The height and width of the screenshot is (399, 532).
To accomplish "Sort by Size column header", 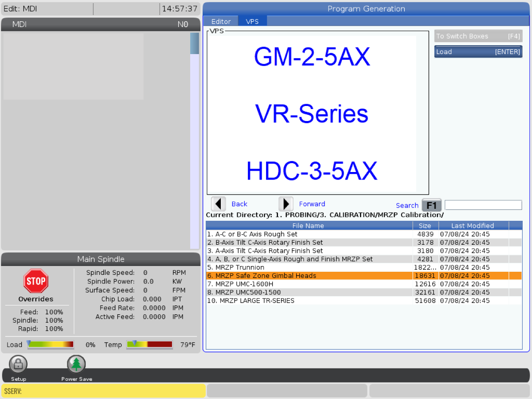I will coord(425,226).
